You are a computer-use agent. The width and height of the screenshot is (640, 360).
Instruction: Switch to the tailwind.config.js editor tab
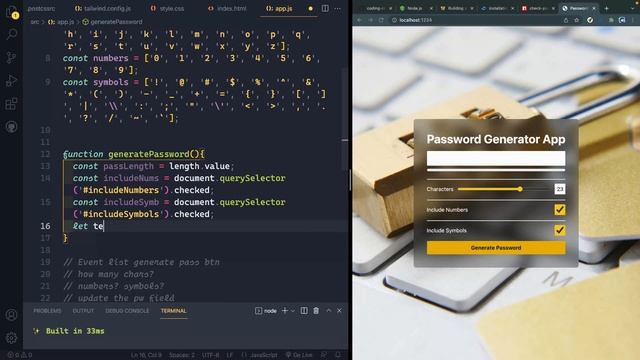(103, 8)
